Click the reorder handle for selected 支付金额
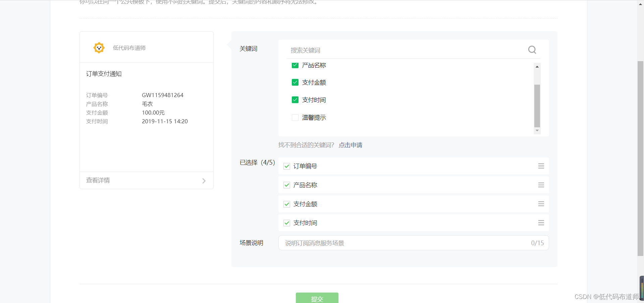 (x=541, y=204)
